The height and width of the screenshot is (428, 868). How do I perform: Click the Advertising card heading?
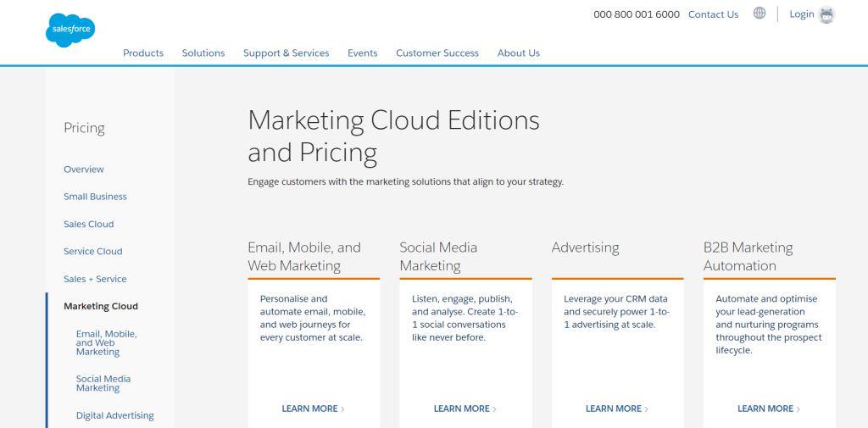(585, 247)
